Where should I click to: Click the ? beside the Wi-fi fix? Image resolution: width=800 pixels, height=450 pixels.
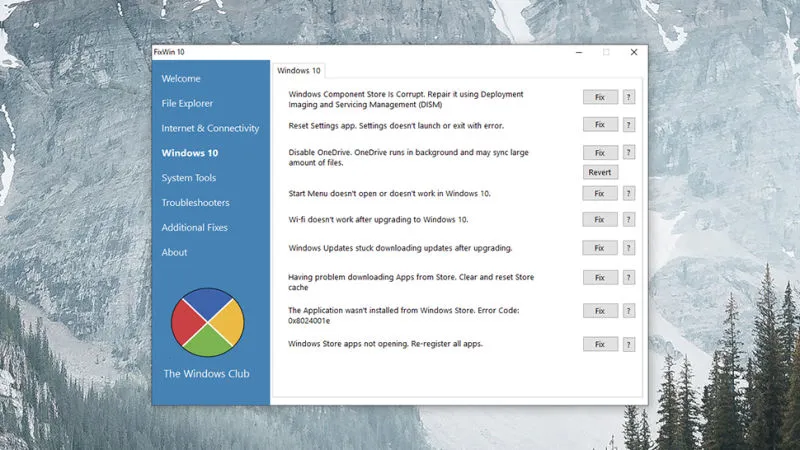(628, 219)
